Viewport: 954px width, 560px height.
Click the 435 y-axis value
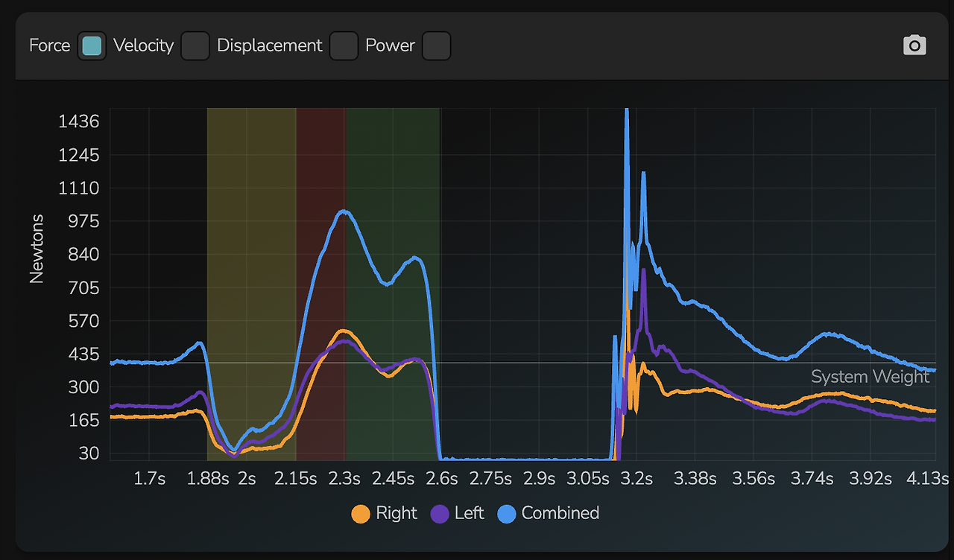(83, 354)
